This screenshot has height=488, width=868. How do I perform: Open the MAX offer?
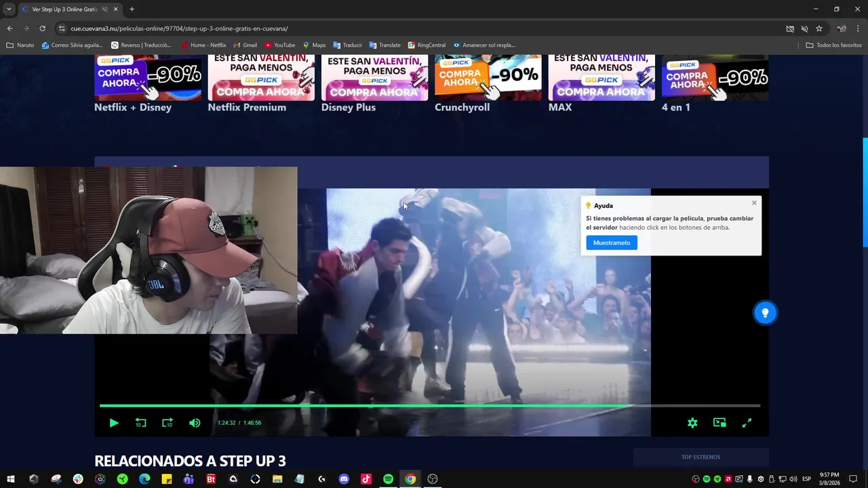[560, 107]
